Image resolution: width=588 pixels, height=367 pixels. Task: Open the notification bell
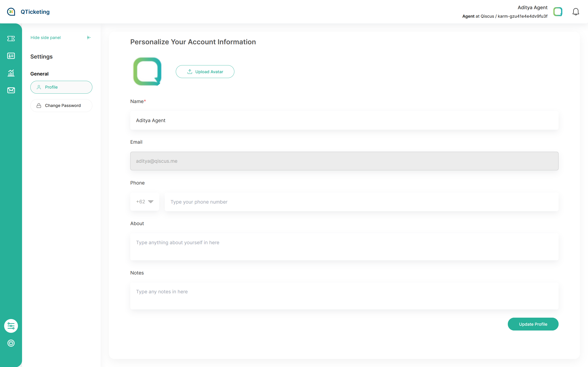coord(576,12)
